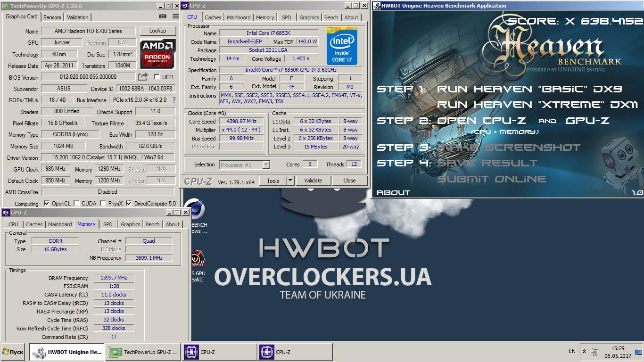Click the TechPowerUp GPU-Z taskbar button

click(x=143, y=352)
